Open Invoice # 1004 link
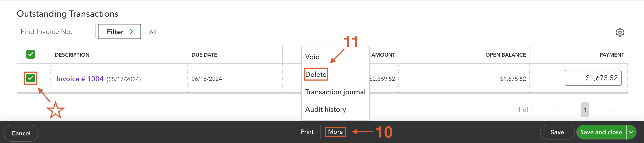Image resolution: width=644 pixels, height=143 pixels. click(x=80, y=78)
